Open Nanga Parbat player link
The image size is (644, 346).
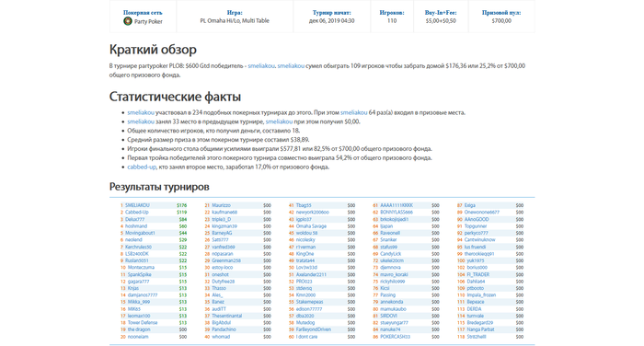coord(480,329)
